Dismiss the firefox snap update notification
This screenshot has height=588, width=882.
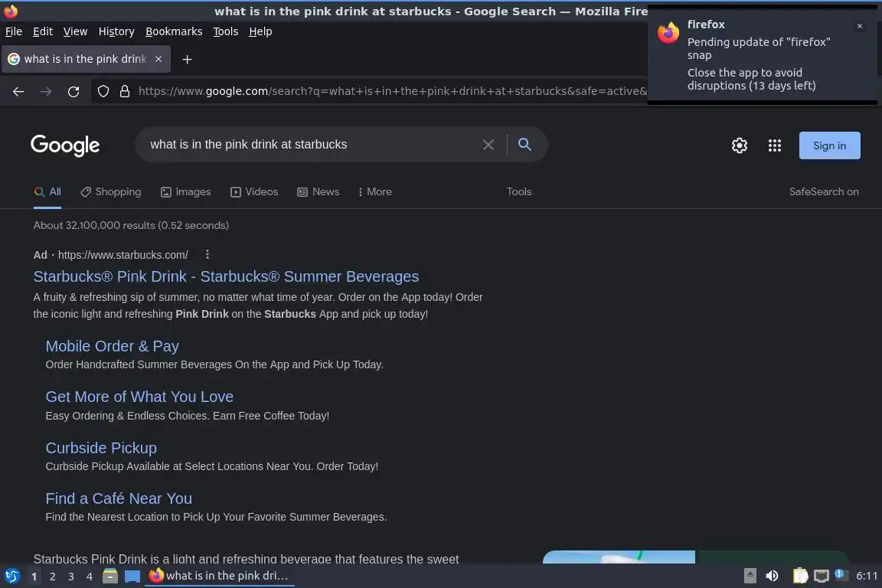pyautogui.click(x=859, y=26)
